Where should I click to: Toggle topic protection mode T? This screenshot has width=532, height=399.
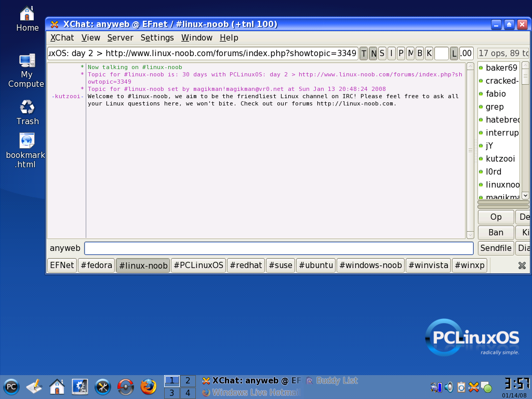364,54
